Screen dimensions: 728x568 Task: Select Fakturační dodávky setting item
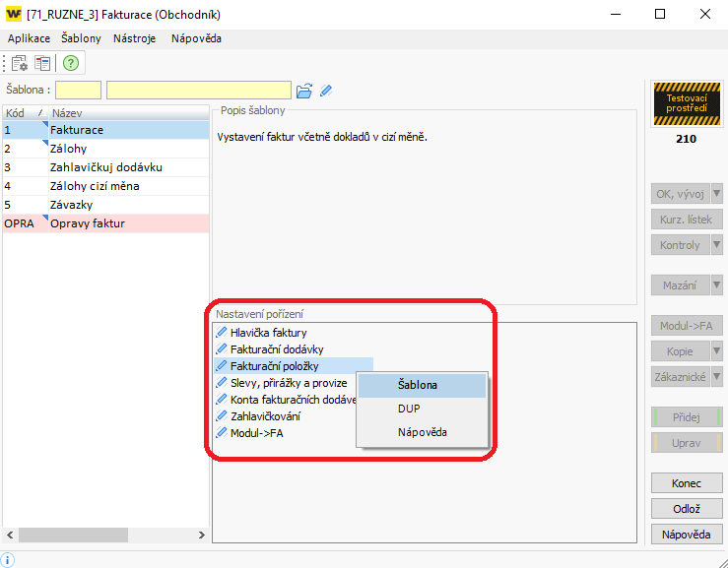[x=277, y=349]
